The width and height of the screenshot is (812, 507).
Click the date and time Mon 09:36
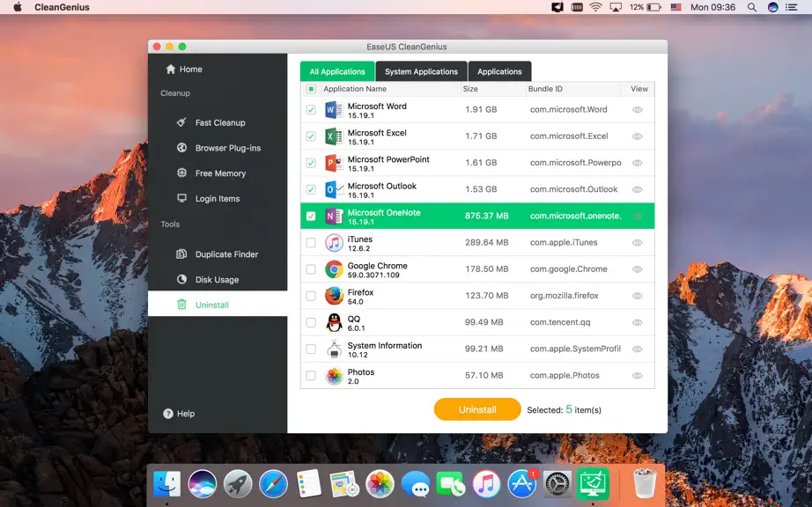(712, 7)
